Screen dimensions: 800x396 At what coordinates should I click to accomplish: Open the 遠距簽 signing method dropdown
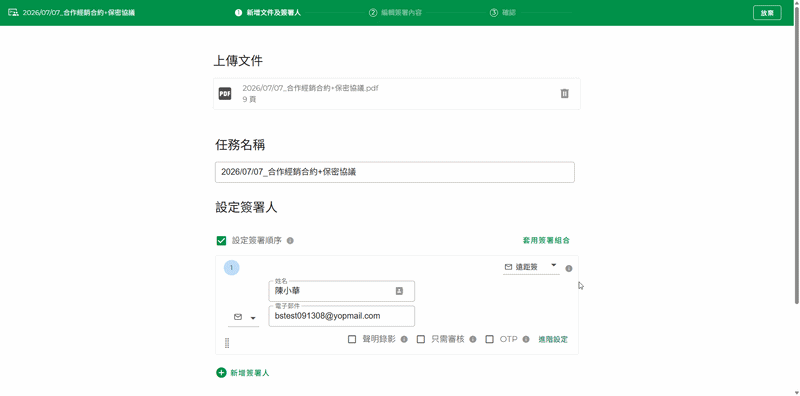pos(531,267)
